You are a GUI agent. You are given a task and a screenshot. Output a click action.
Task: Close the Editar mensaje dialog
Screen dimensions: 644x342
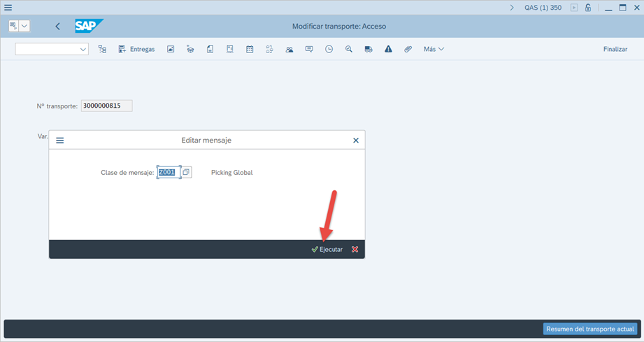(356, 141)
